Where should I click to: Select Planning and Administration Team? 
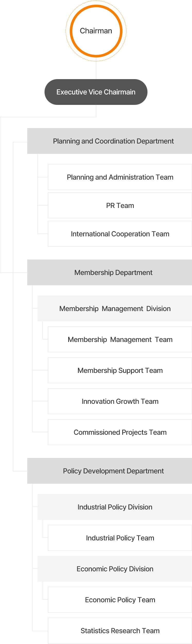[x=120, y=177]
